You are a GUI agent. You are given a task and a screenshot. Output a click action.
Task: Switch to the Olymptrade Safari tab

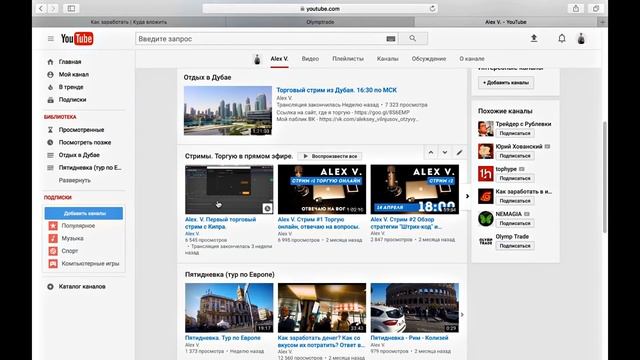(x=320, y=22)
